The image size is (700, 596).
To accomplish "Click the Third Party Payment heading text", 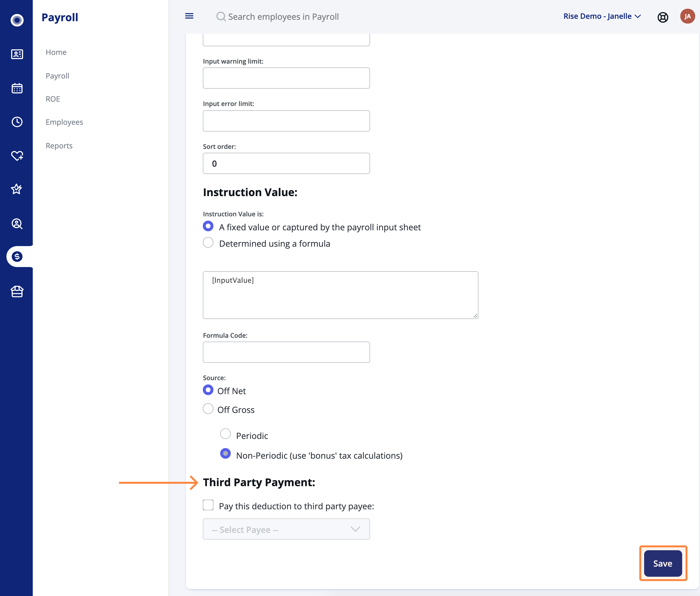I will [259, 483].
